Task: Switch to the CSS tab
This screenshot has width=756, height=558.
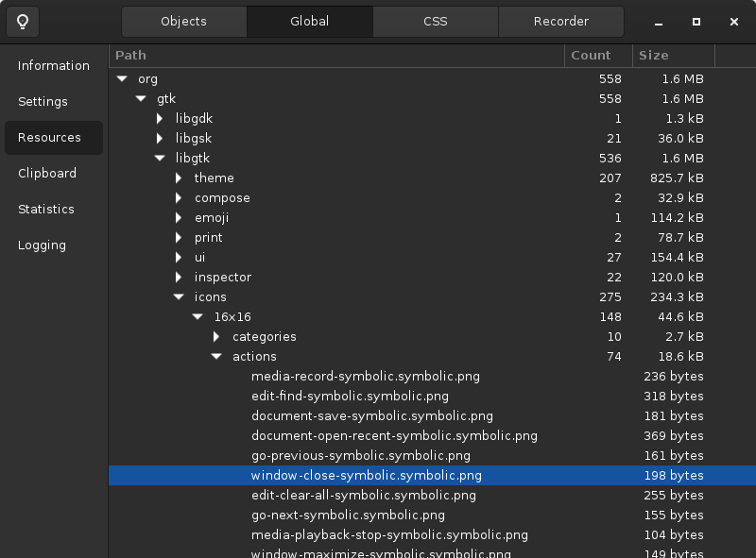Action: point(435,21)
